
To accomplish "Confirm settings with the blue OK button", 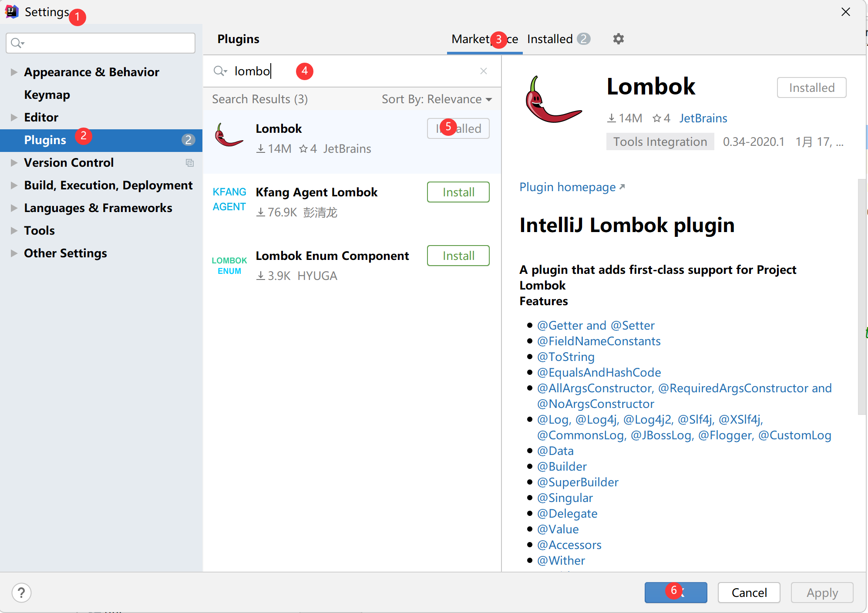I will tap(676, 593).
